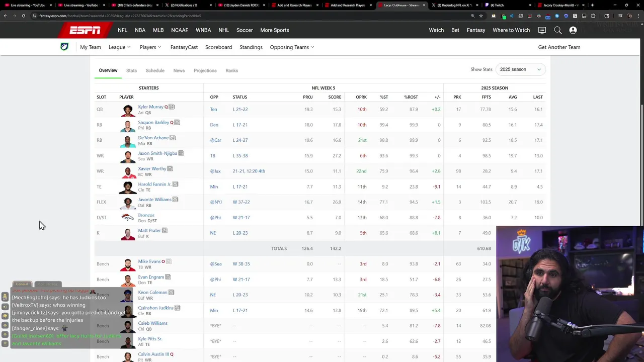Open My Team page
The image size is (644, 362).
(91, 47)
